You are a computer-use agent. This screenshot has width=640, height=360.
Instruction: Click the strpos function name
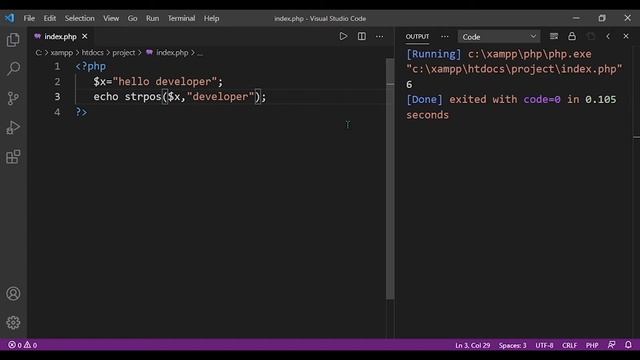pyautogui.click(x=143, y=97)
